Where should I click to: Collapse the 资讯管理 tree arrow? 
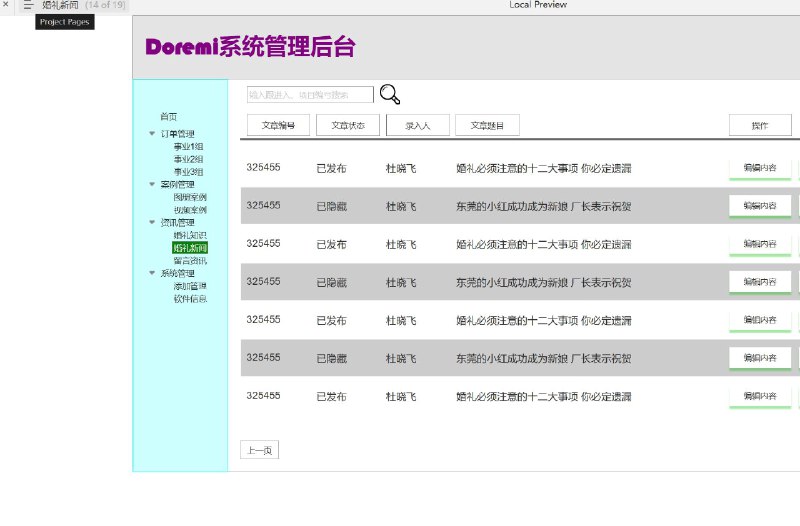[x=152, y=222]
